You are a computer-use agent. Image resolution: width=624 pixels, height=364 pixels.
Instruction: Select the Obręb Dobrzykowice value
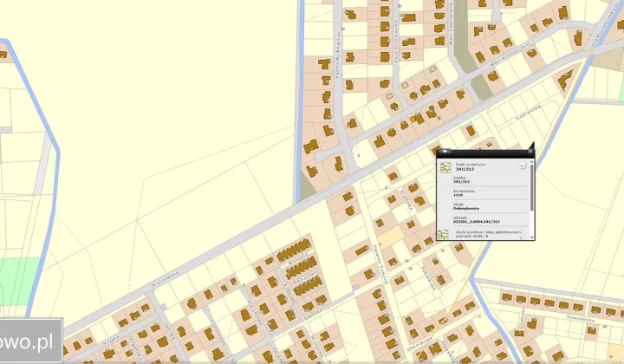coord(466,209)
